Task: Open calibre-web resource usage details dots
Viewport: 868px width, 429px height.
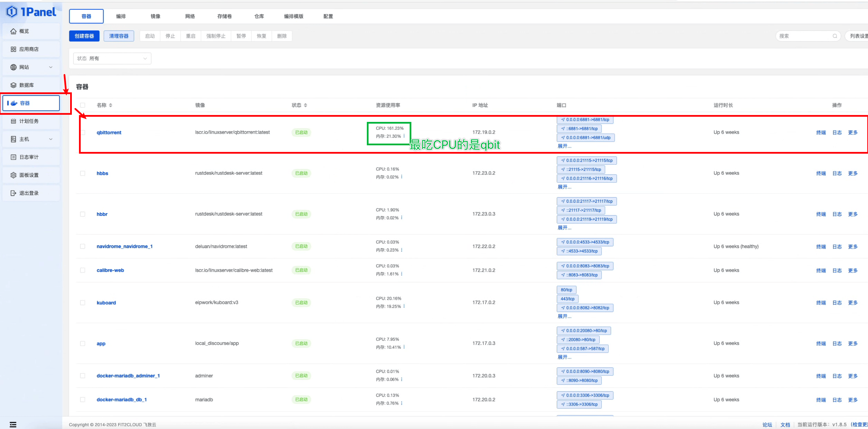Action: click(x=402, y=274)
